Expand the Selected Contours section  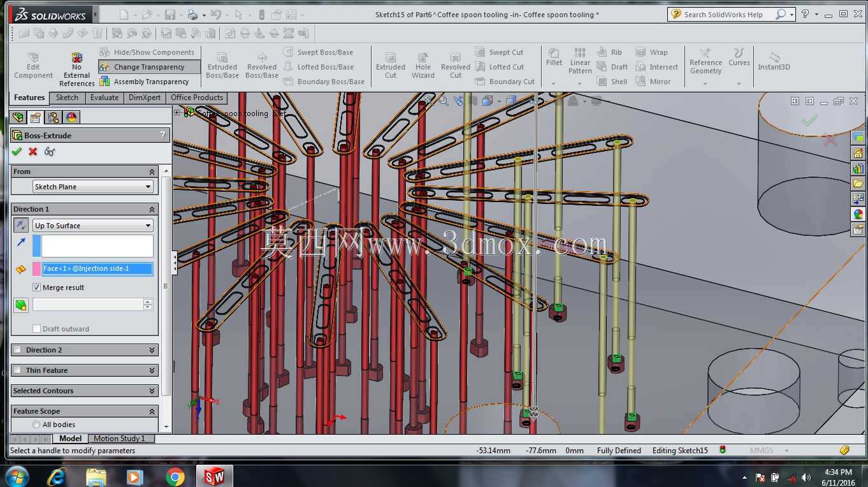152,391
